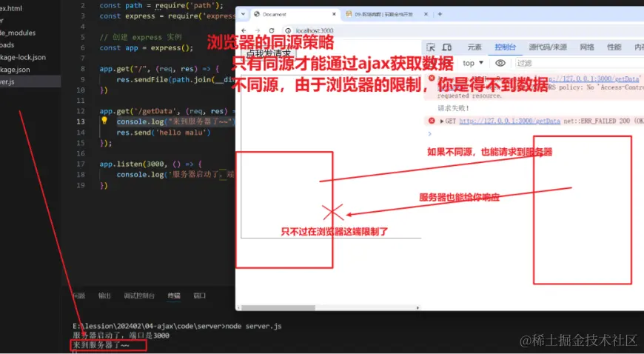Click the 点我发请求 button on the page

tap(269, 53)
